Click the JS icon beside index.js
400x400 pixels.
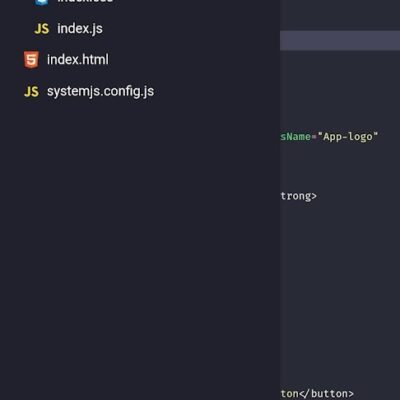click(42, 29)
